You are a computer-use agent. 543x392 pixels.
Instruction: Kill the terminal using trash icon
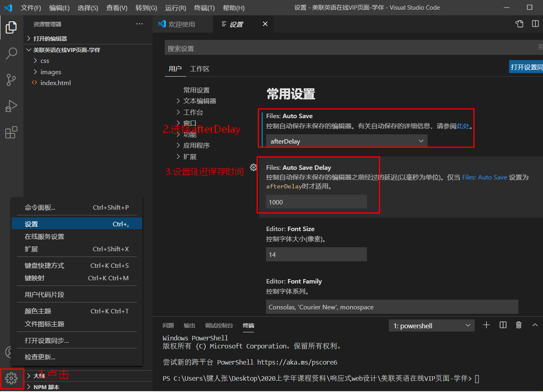tap(519, 325)
